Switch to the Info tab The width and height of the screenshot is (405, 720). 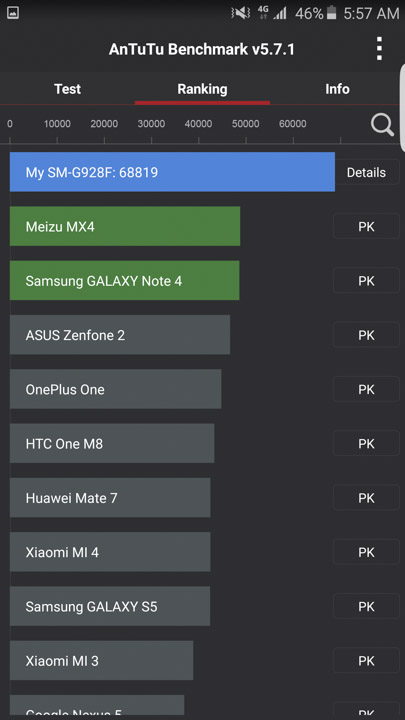tap(337, 89)
